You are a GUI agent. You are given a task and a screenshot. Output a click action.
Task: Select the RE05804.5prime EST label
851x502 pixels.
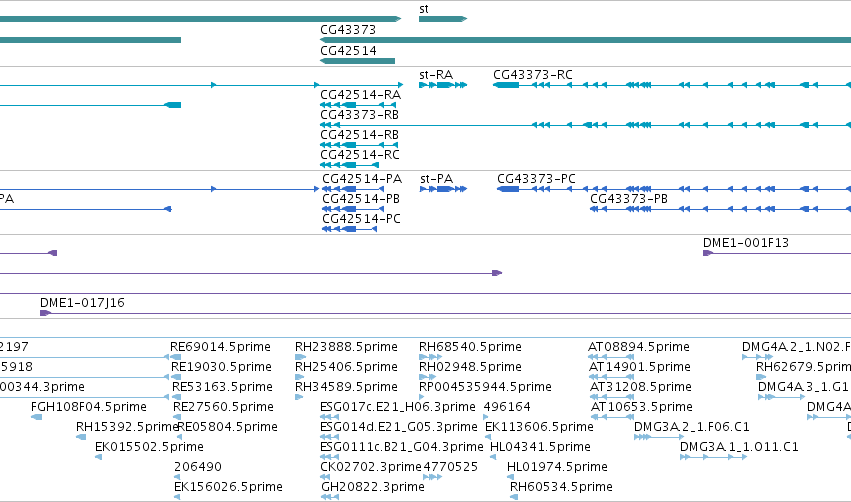pyautogui.click(x=228, y=427)
